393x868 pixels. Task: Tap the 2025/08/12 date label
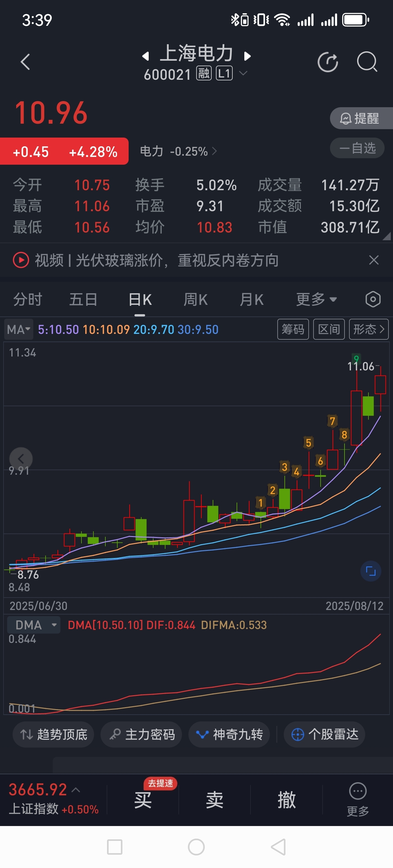click(x=354, y=606)
